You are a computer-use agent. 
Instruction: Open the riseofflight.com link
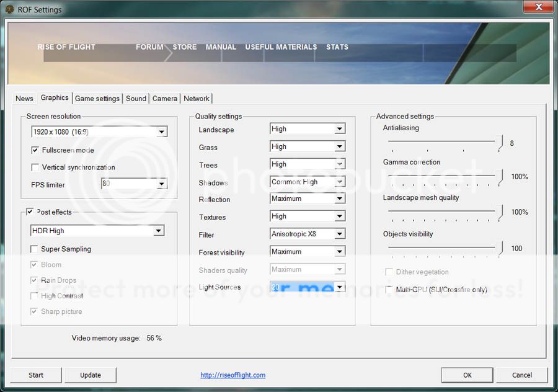pos(232,375)
